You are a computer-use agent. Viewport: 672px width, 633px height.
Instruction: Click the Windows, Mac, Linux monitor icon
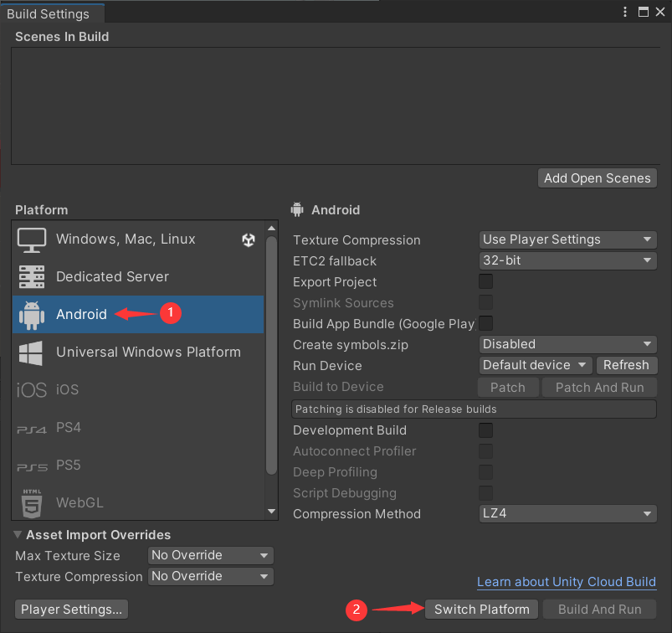coord(32,239)
